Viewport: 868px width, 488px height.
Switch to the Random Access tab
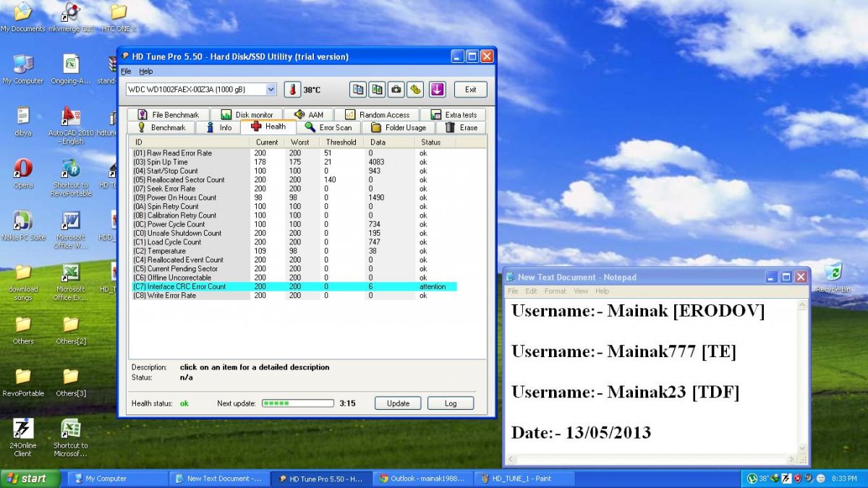point(377,114)
